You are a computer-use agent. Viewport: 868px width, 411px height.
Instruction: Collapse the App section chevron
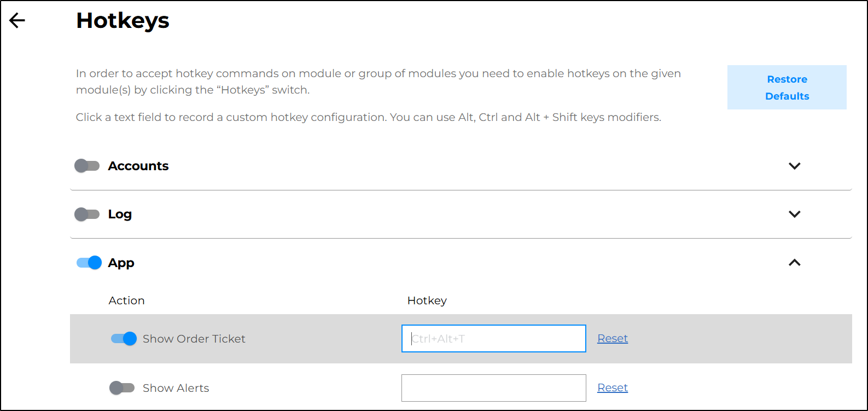click(x=795, y=263)
